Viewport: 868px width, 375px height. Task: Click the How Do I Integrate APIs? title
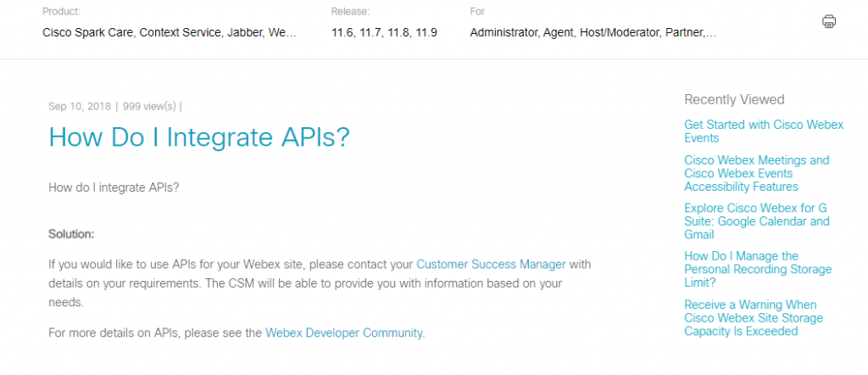(199, 137)
